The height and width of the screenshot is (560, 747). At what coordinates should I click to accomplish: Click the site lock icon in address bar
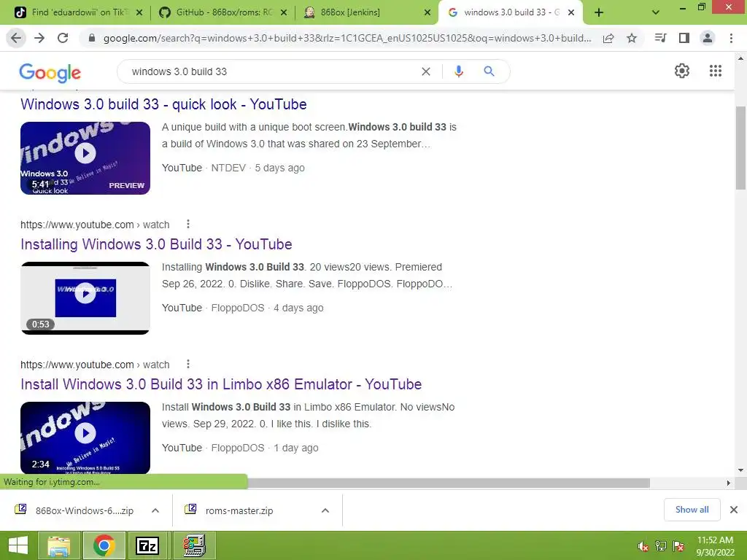click(x=92, y=38)
